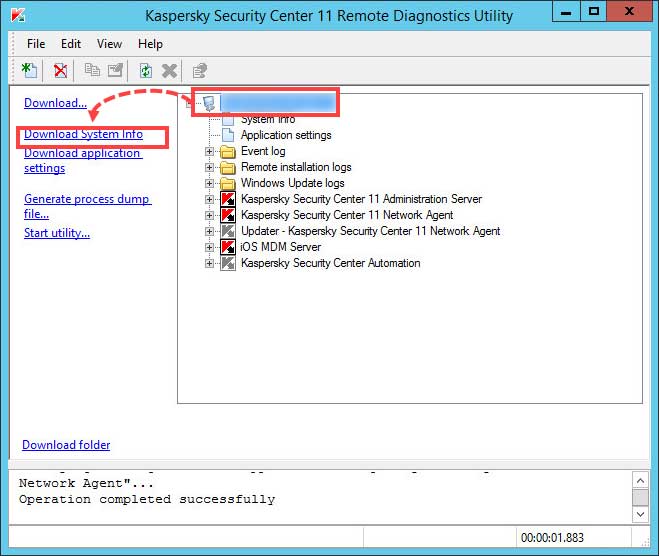The image size is (659, 556).
Task: Click the new connection toolbar icon
Action: pos(29,70)
